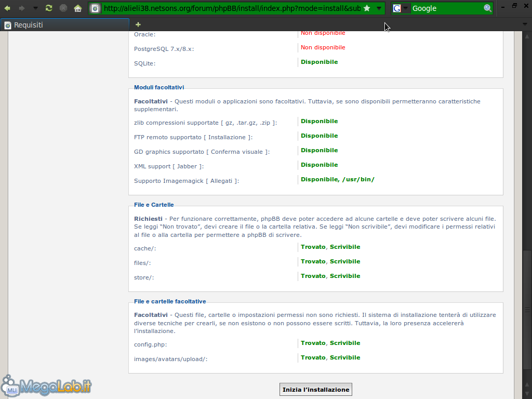
Task: Open the back/forward history dropdown
Action: click(x=35, y=8)
